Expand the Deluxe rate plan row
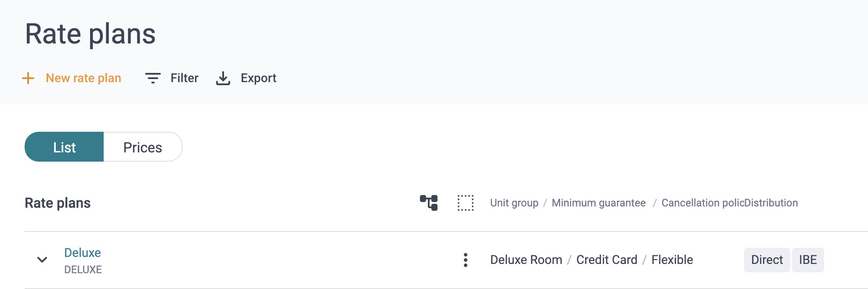The width and height of the screenshot is (868, 289). click(42, 260)
